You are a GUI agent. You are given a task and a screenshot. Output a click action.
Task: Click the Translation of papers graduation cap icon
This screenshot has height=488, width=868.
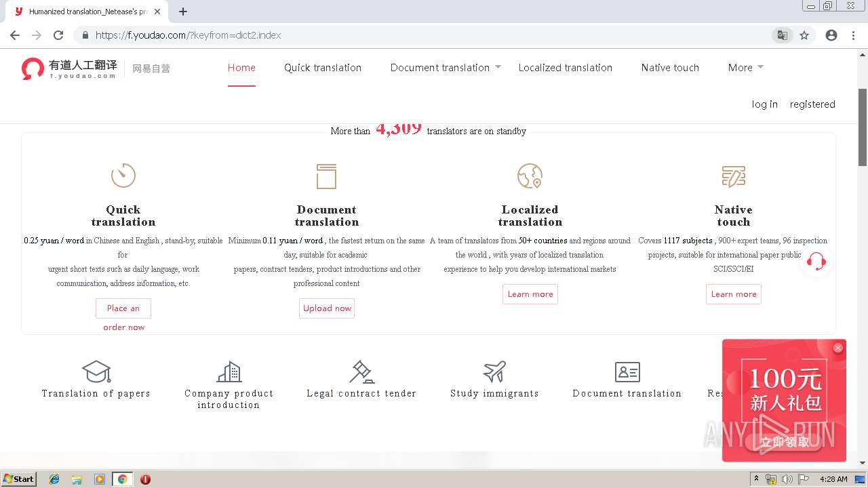(96, 371)
